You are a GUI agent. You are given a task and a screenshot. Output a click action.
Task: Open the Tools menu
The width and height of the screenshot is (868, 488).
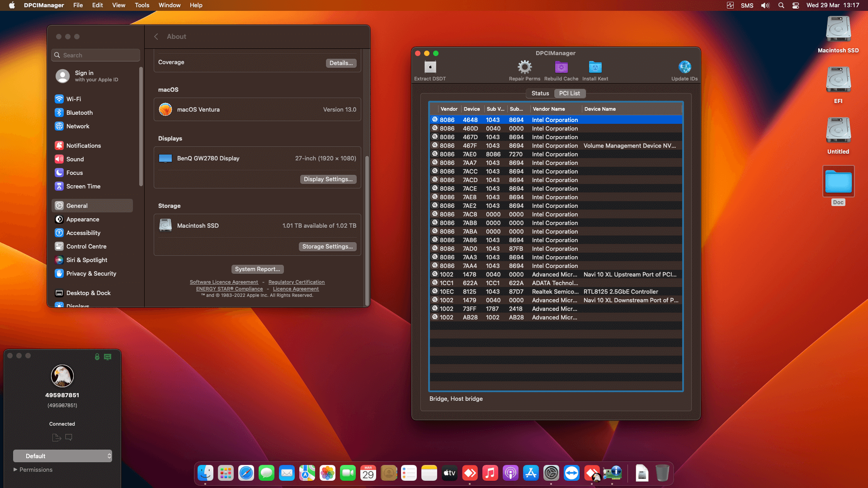[142, 5]
